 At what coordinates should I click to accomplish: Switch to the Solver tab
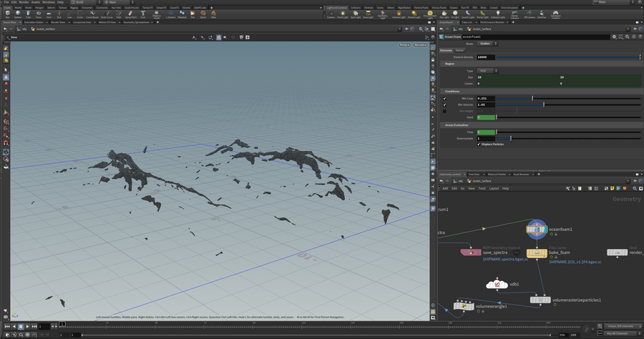click(x=460, y=50)
